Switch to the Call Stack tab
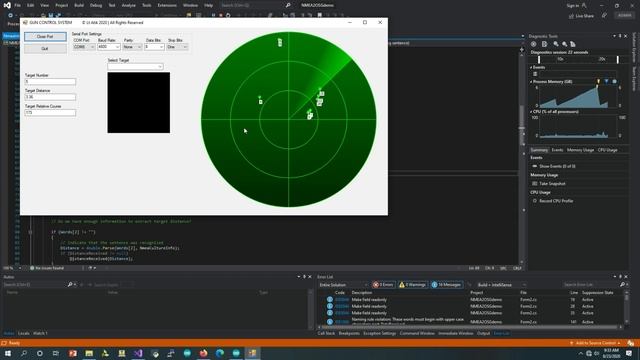Image resolution: width=640 pixels, height=360 pixels. pyautogui.click(x=326, y=333)
